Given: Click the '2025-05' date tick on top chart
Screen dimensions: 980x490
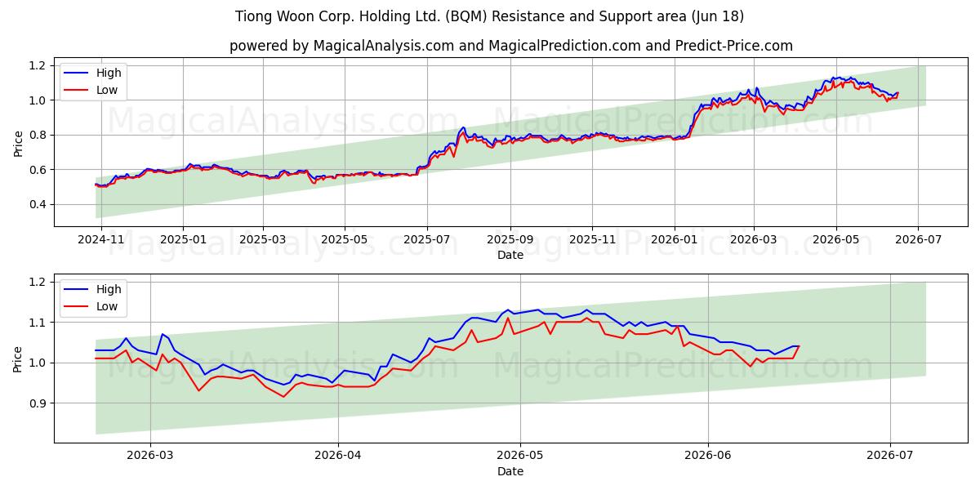Looking at the screenshot, I should pos(344,239).
